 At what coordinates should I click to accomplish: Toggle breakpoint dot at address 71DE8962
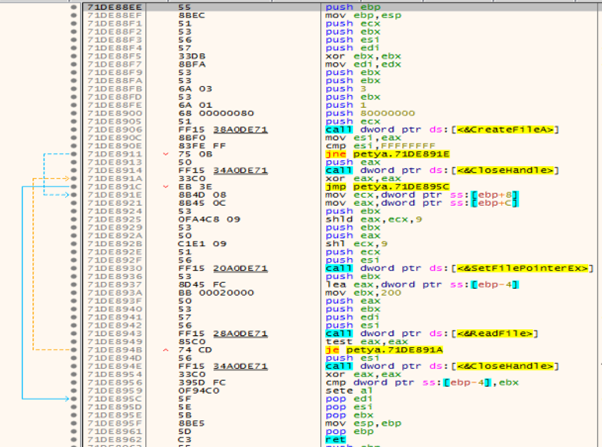(74, 439)
